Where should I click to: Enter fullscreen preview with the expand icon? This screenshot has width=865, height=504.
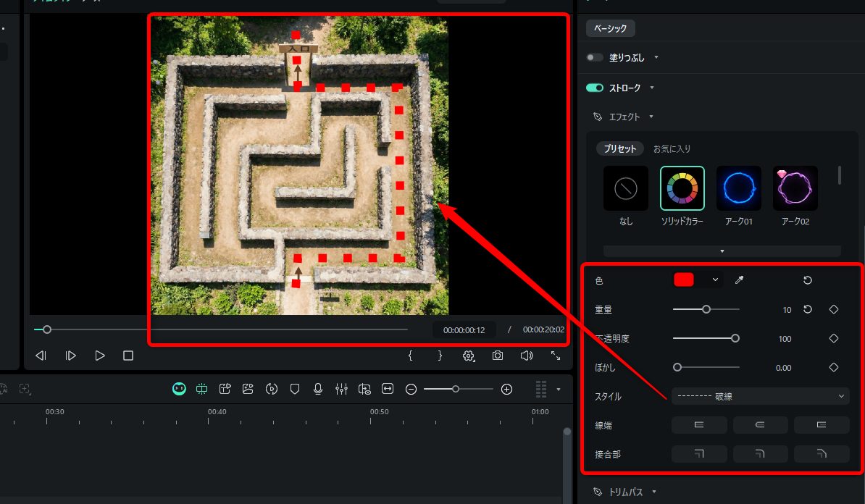556,356
